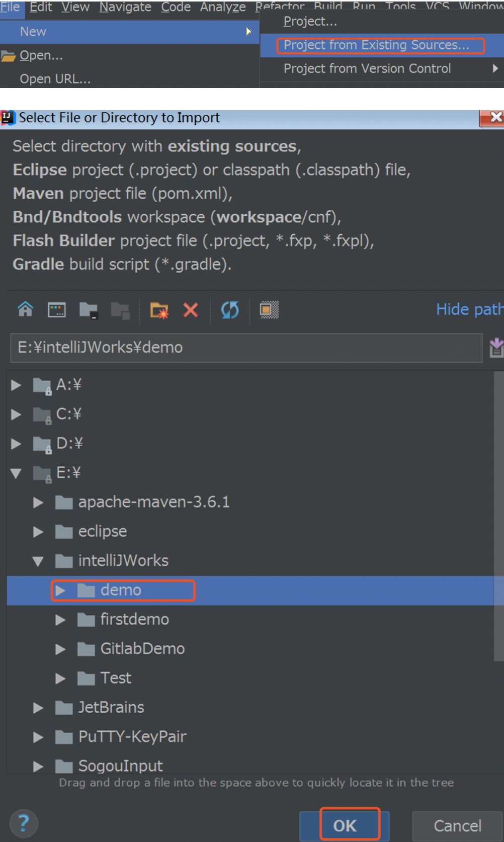
Task: Collapse the E: drive node
Action: click(x=16, y=473)
